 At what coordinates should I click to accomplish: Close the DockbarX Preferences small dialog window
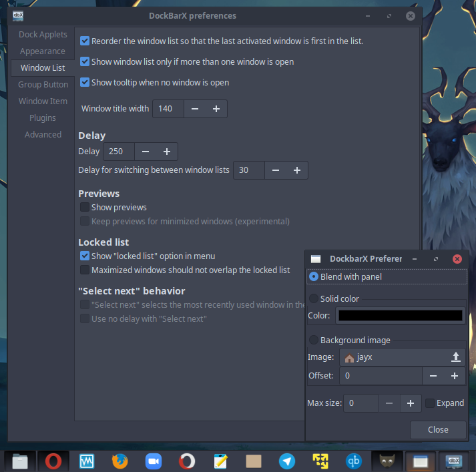point(457,259)
